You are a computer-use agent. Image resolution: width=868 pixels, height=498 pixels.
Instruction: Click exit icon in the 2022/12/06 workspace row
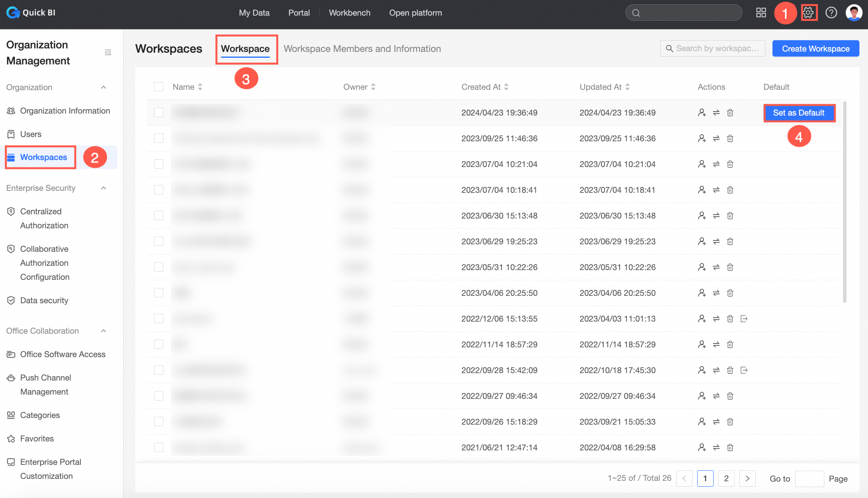point(744,319)
